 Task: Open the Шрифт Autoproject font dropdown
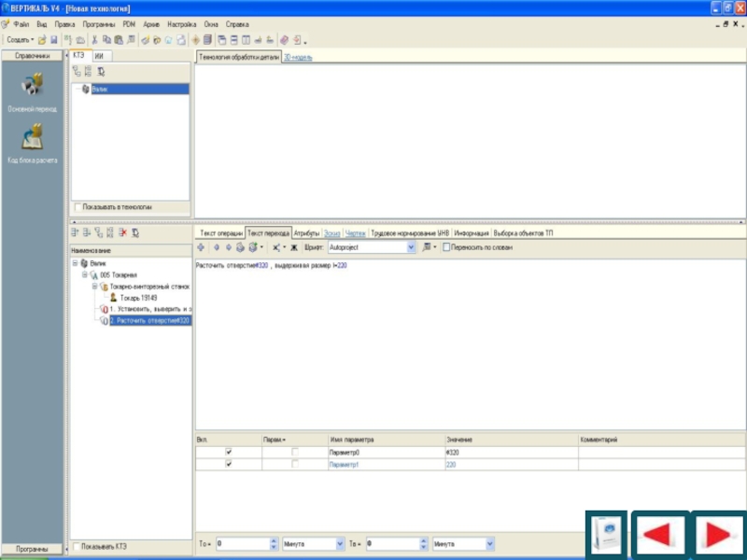[x=411, y=247]
